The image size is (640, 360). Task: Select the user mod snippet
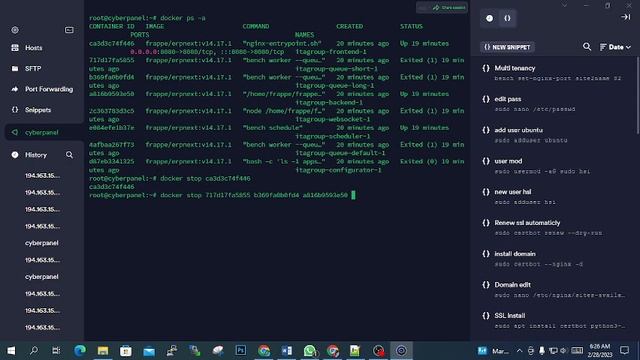pos(555,166)
